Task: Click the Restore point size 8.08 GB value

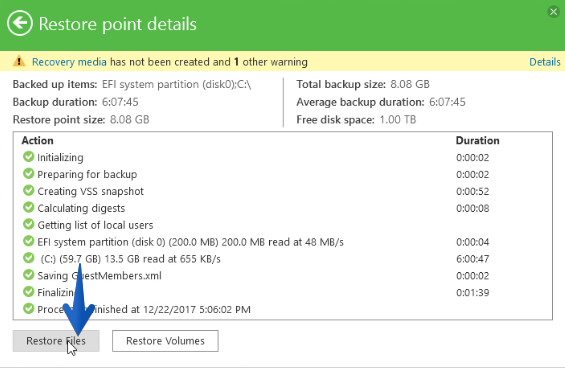Action: click(x=129, y=120)
